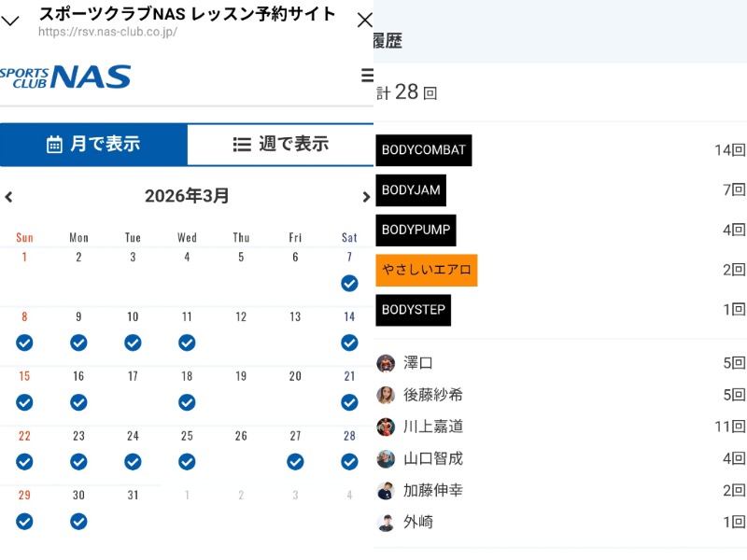Image resolution: width=747 pixels, height=560 pixels.
Task: Switch to 週で表示 week view tab
Action: click(280, 144)
